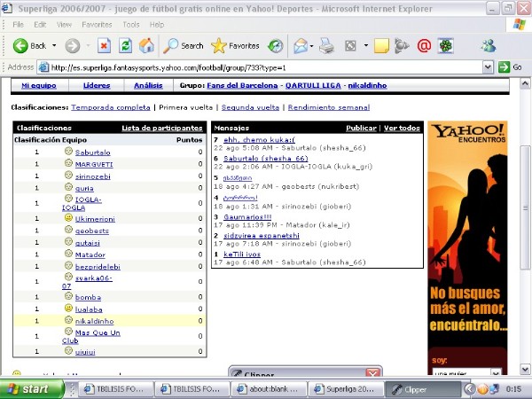Open the Mail button dropdown arrow

point(311,46)
